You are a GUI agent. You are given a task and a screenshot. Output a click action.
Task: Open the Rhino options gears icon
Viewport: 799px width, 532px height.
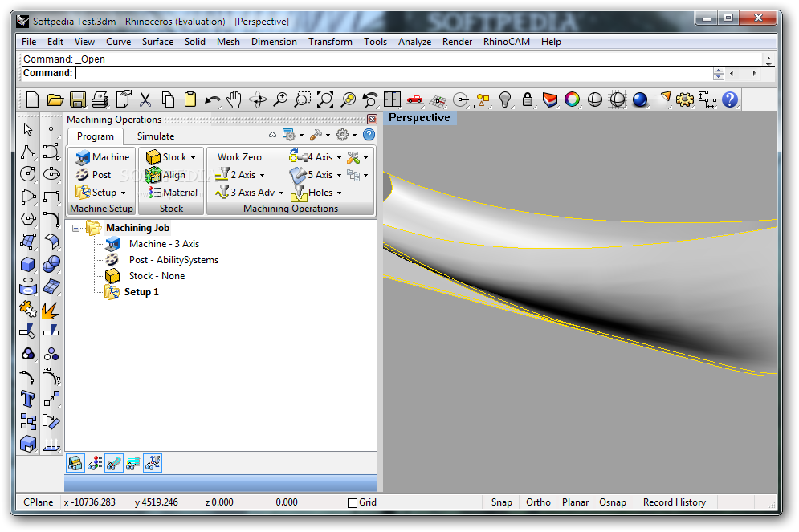684,99
